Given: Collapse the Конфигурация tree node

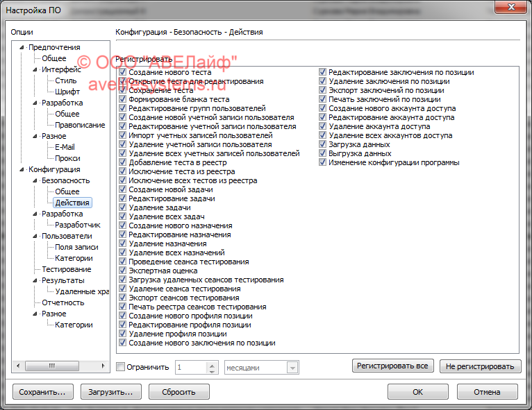Looking at the screenshot, I should tap(22, 169).
